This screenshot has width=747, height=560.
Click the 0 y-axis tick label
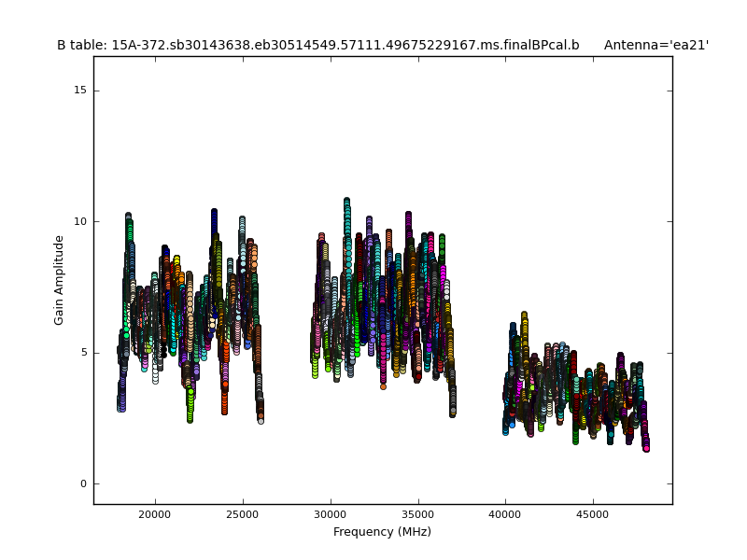82,483
